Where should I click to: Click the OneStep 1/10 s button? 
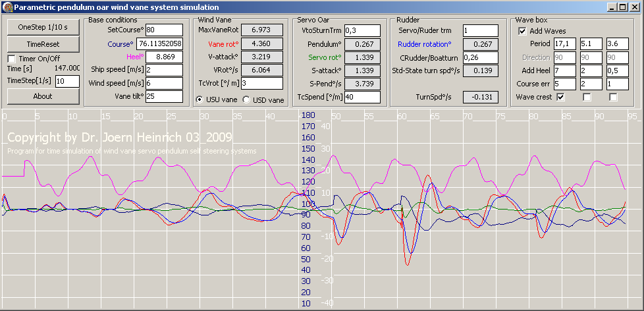(43, 27)
